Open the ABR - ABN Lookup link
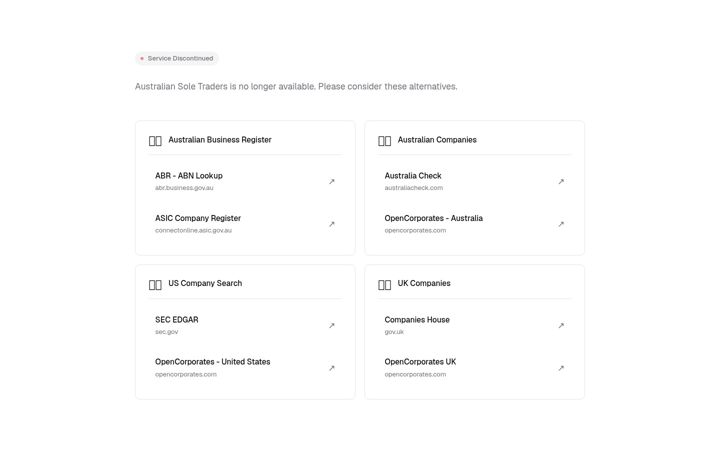Viewport: 720px width, 450px height. pyautogui.click(x=245, y=181)
